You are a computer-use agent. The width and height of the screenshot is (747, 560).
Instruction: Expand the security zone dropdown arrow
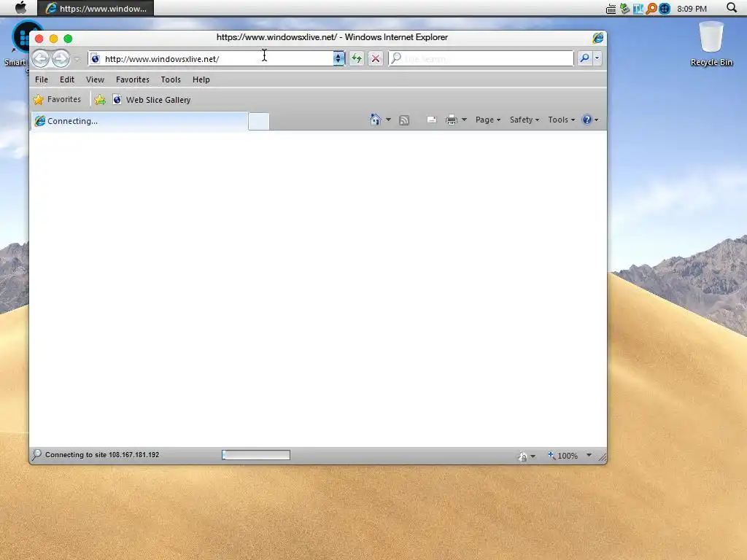(533, 456)
